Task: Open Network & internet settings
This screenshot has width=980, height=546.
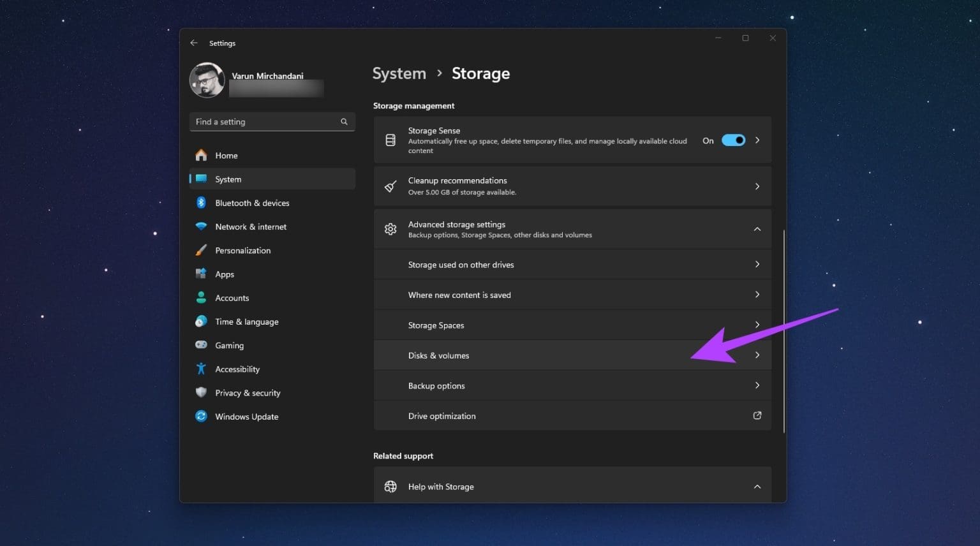Action: (x=250, y=226)
